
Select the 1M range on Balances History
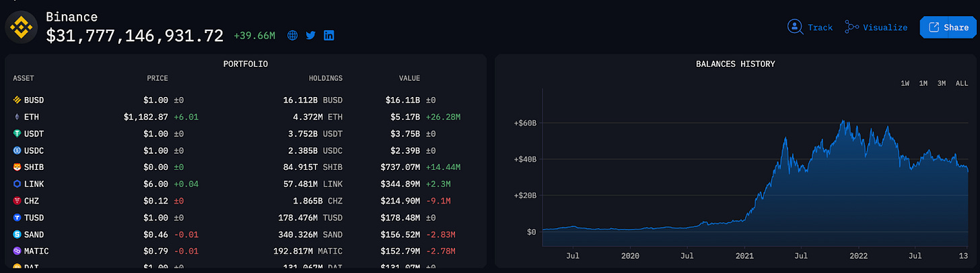click(x=923, y=83)
